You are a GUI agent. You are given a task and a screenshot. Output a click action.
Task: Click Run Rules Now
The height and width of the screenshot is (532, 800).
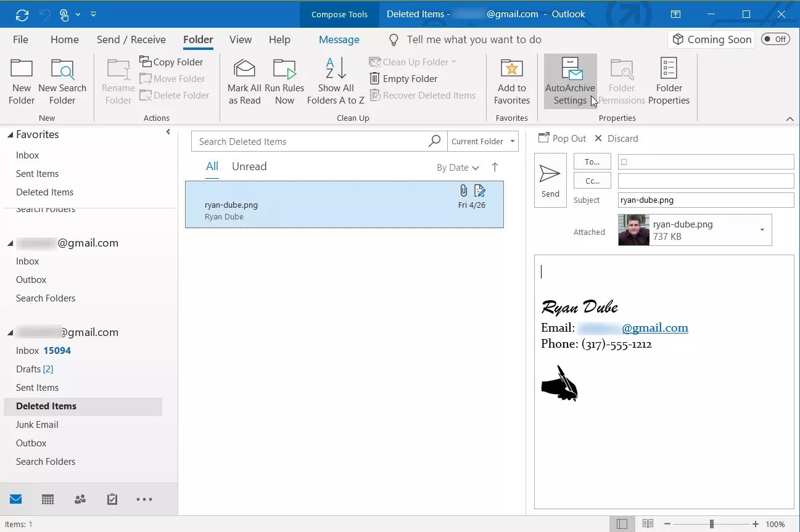(x=284, y=82)
